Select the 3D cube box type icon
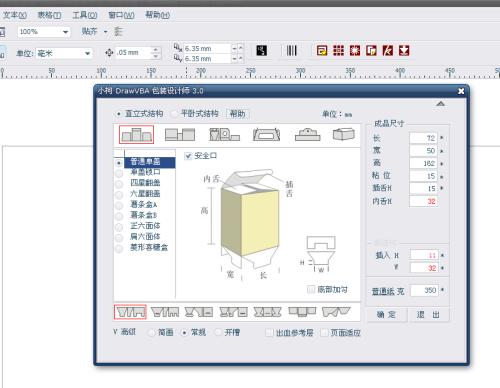The height and width of the screenshot is (388, 500). [344, 134]
